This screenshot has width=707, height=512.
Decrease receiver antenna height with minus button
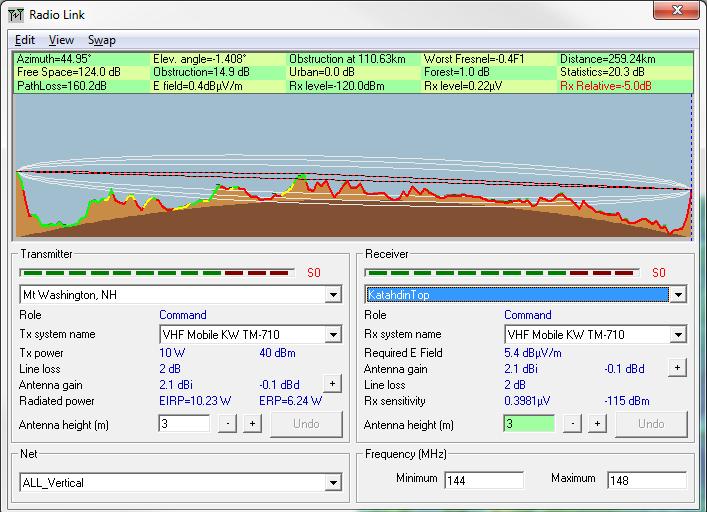[x=573, y=424]
